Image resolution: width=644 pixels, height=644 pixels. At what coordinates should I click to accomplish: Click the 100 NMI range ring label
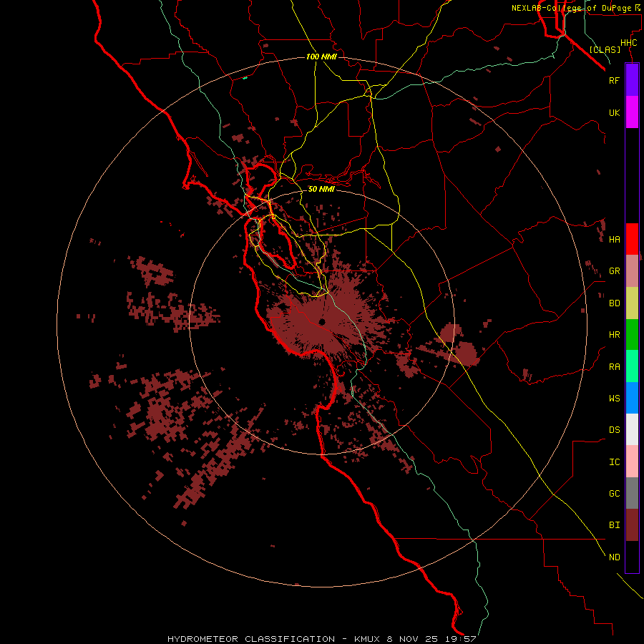point(321,57)
